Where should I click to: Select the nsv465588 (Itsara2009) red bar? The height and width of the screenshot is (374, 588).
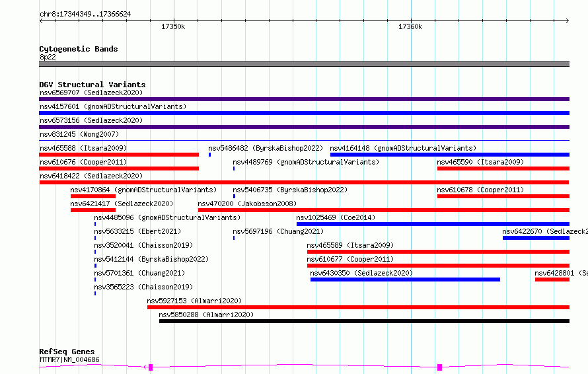119,155
